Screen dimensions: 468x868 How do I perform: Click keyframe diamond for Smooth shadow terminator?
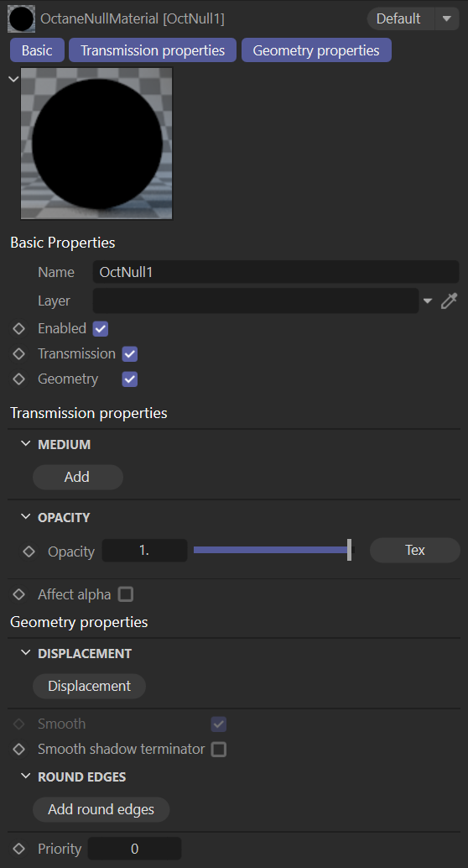click(18, 749)
